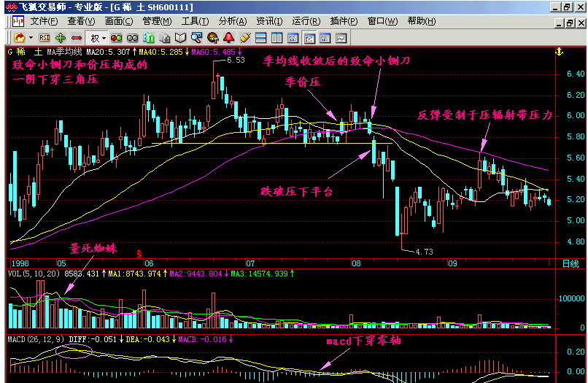The image size is (588, 383).
Task: Open the 查看(V) menu
Action: [82, 21]
